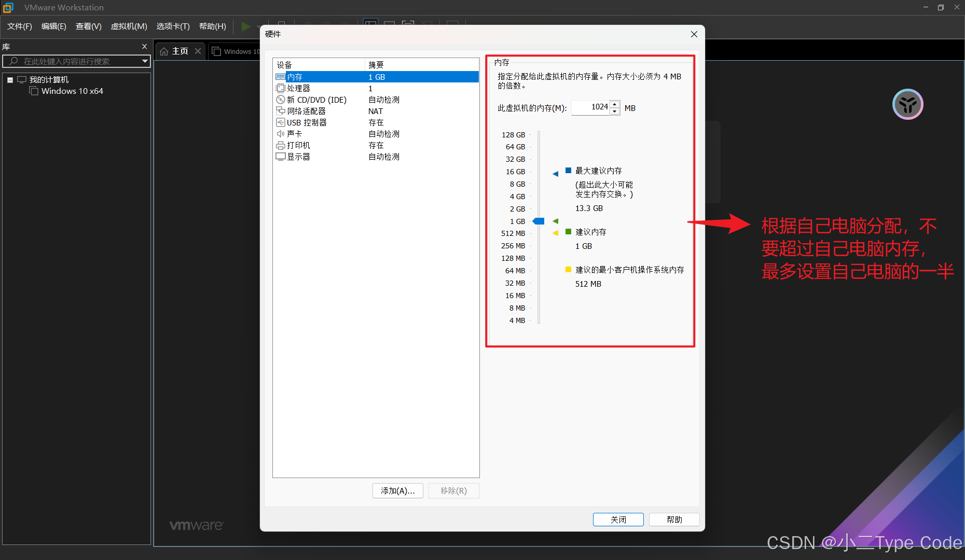This screenshot has width=965, height=560.
Task: Click the 128 GB slider label
Action: 513,135
